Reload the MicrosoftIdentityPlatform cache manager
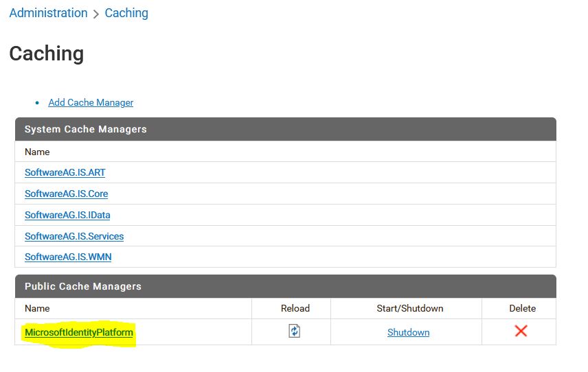This screenshot has width=588, height=372. click(x=295, y=332)
